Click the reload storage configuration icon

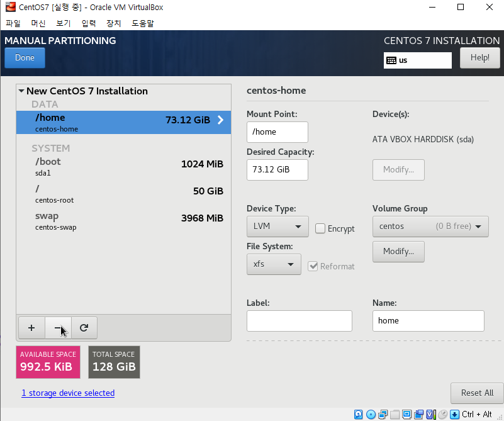(84, 328)
